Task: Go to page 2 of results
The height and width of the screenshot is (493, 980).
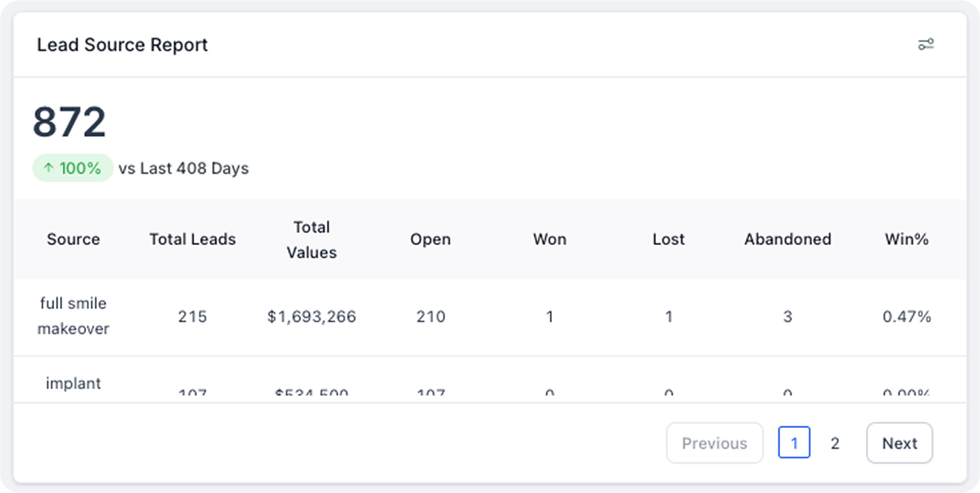Action: click(x=835, y=443)
